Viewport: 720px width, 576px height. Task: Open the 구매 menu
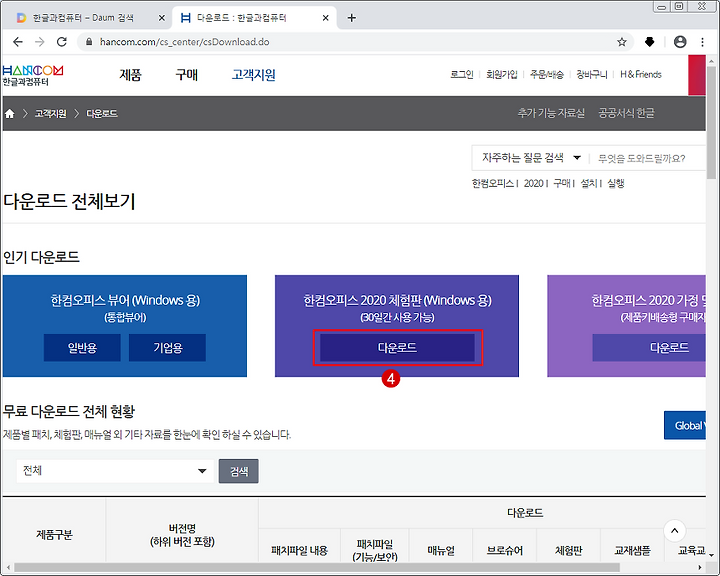tap(186, 75)
